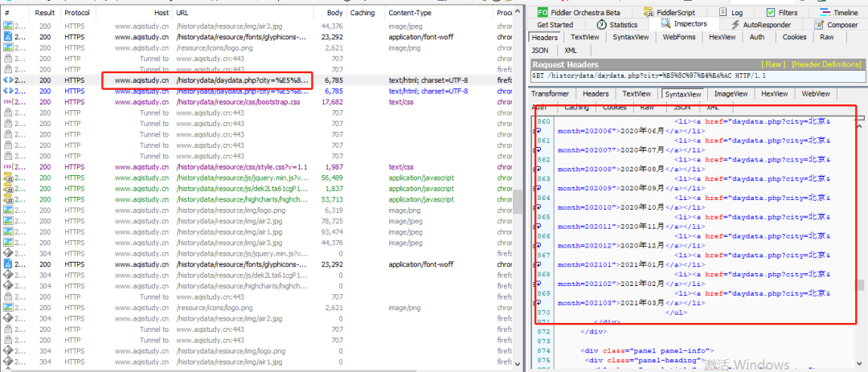Viewport: 868px width, 372px height.
Task: Click the Inspectors tab's magnifier icon
Action: [x=666, y=24]
